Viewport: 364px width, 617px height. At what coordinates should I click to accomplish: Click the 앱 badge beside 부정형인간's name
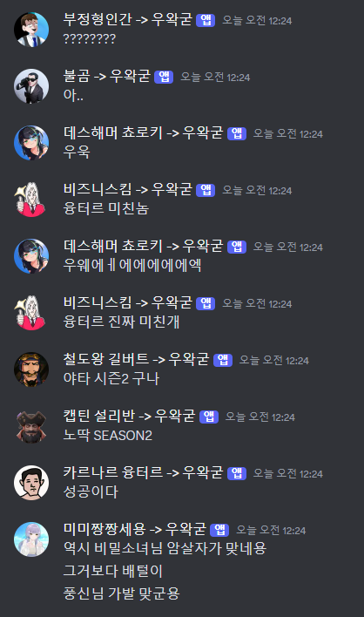pos(206,20)
